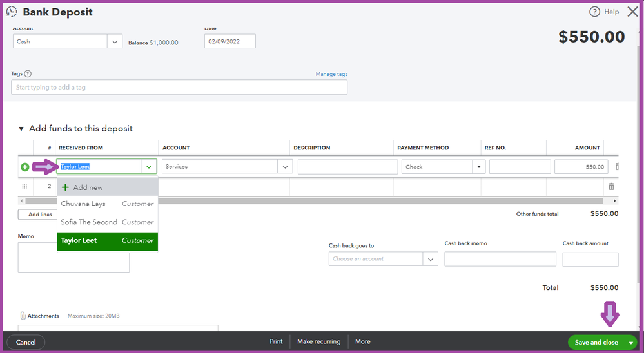Screen dimensions: 644x353
Task: Click the Cash back memo field
Action: tap(500, 259)
